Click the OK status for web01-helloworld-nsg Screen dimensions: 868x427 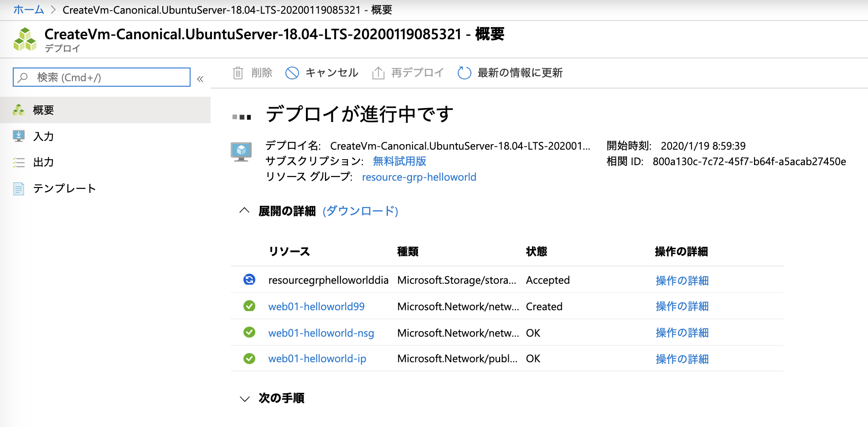[x=533, y=333]
